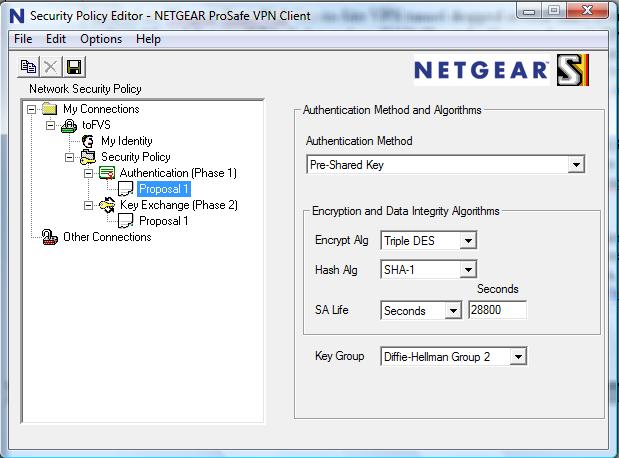Select Security Policy tree item
The height and width of the screenshot is (458, 619).
point(136,157)
